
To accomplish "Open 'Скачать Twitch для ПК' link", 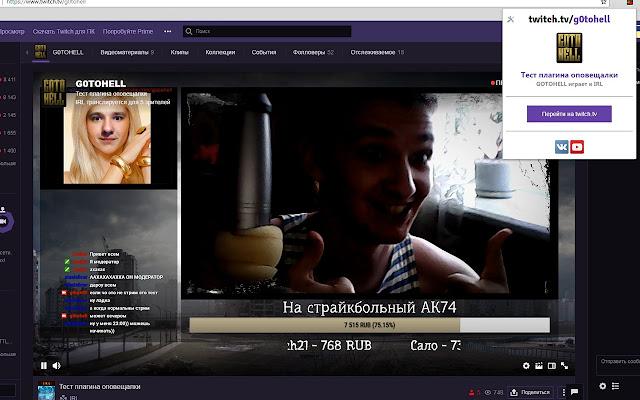I will coord(64,31).
